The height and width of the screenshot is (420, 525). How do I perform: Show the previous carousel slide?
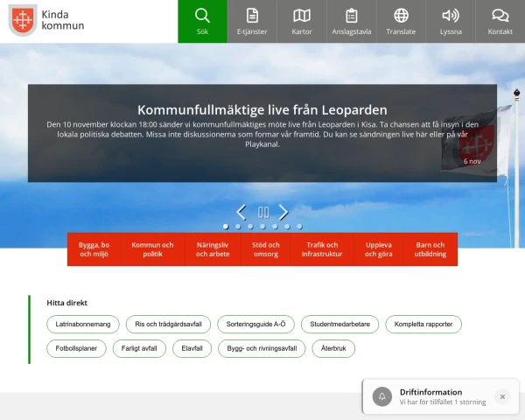click(241, 212)
